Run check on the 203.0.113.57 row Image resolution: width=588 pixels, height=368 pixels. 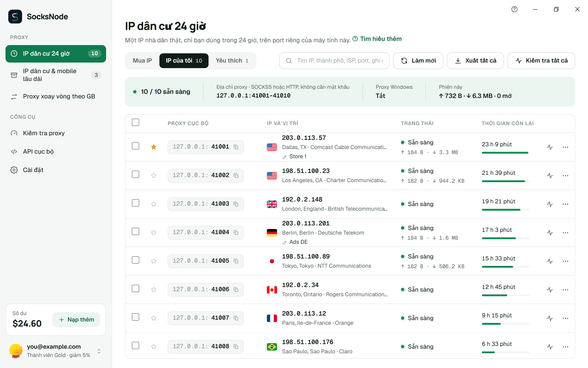550,147
